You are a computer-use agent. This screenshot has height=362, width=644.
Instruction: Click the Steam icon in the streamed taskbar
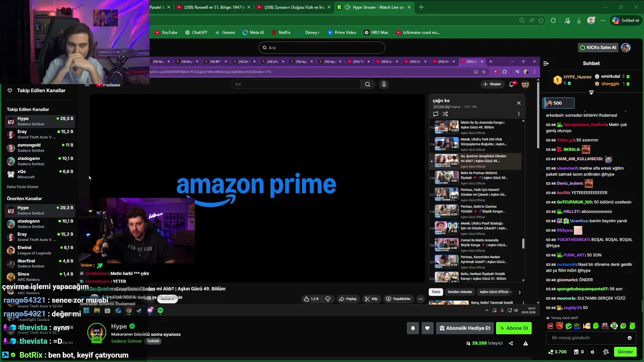[139, 311]
